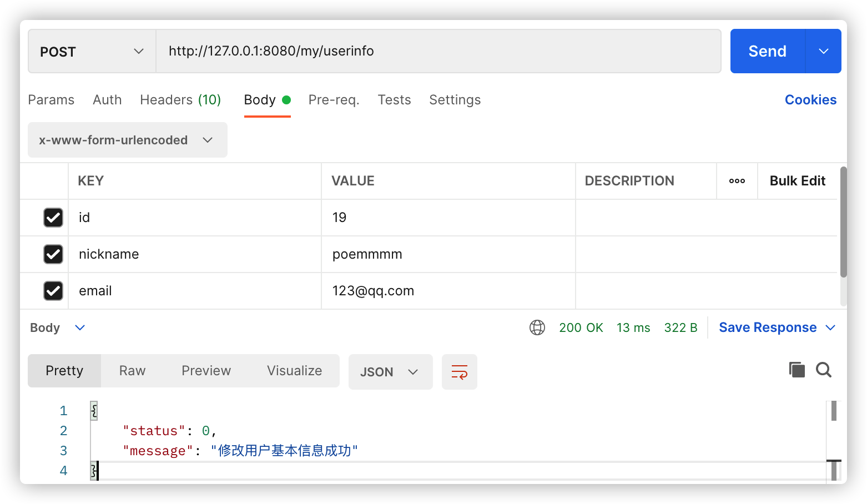Uncheck the email parameter checkbox

53,291
